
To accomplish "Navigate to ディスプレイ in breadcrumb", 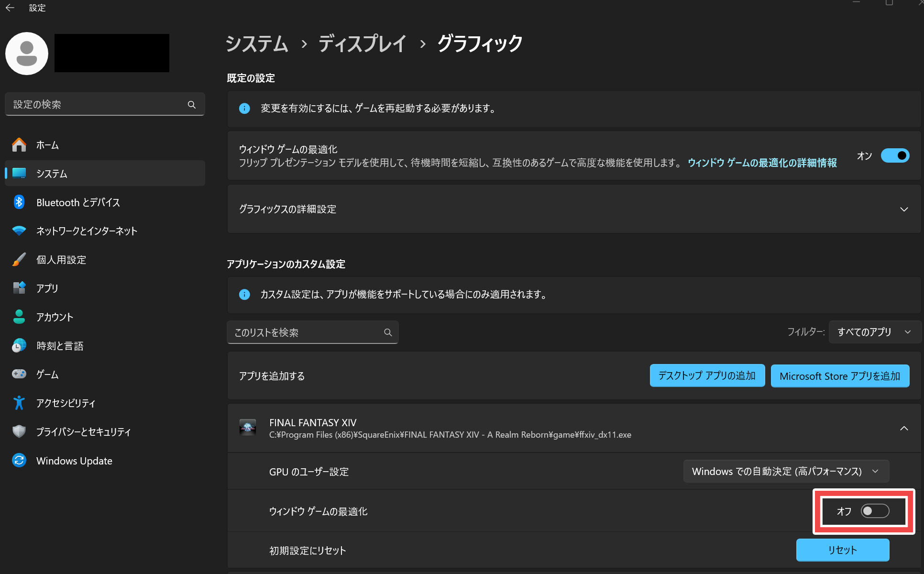I will (x=362, y=44).
